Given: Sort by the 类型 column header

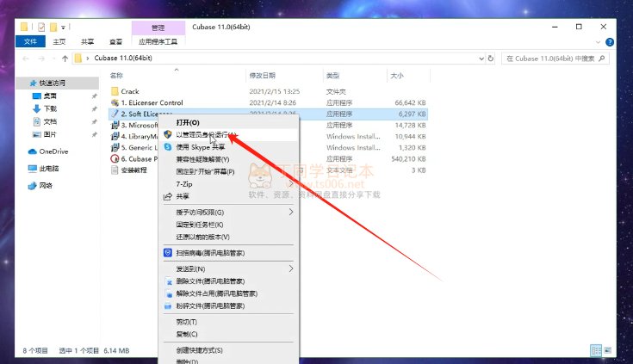Looking at the screenshot, I should (x=332, y=76).
